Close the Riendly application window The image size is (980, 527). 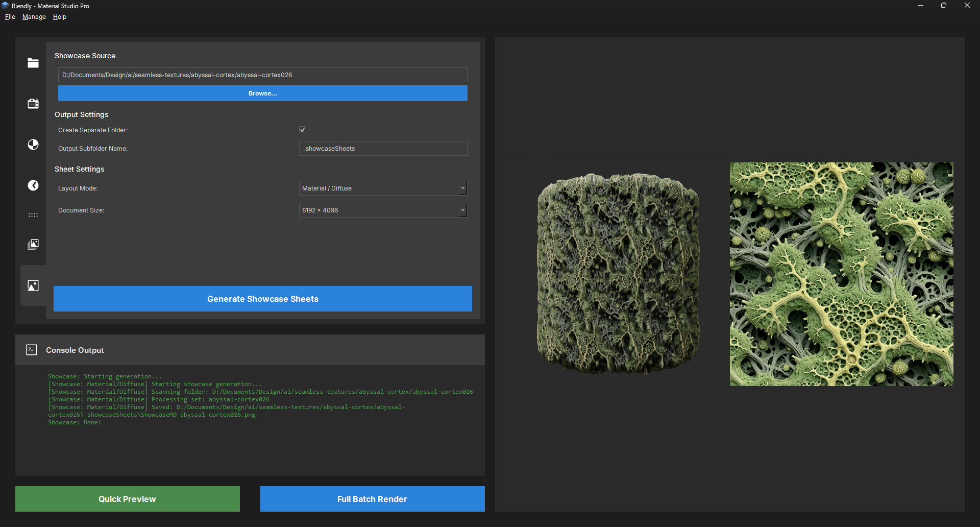(x=967, y=6)
